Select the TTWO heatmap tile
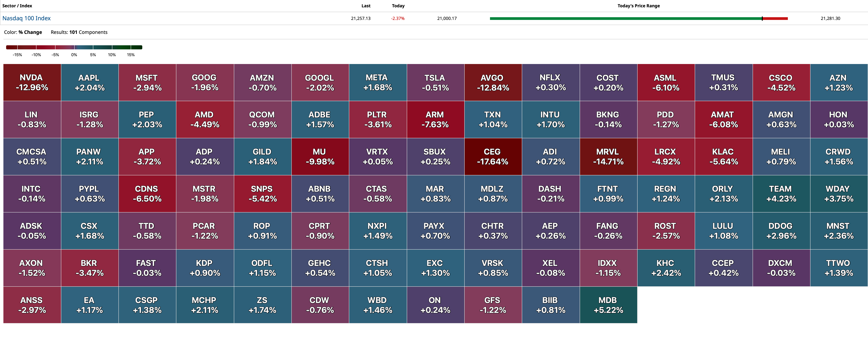 pos(838,268)
